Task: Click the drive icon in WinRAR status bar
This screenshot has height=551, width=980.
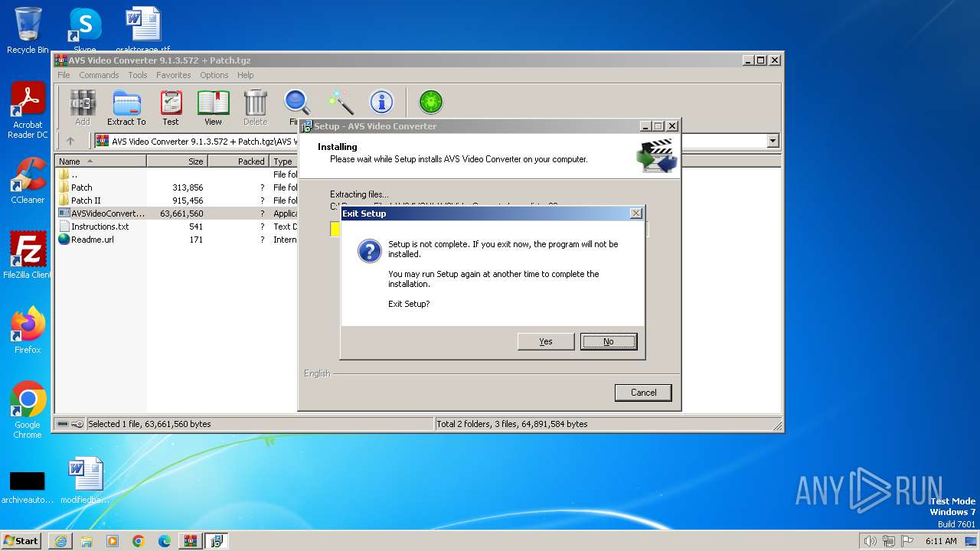Action: [63, 424]
